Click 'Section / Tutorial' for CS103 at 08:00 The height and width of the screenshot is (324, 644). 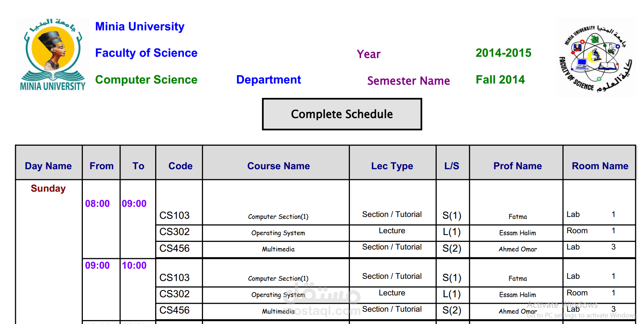392,214
